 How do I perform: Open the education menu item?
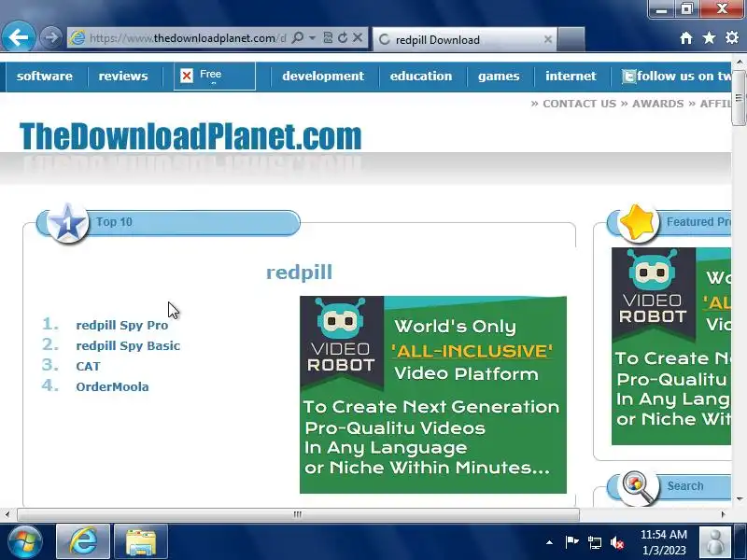click(x=421, y=77)
